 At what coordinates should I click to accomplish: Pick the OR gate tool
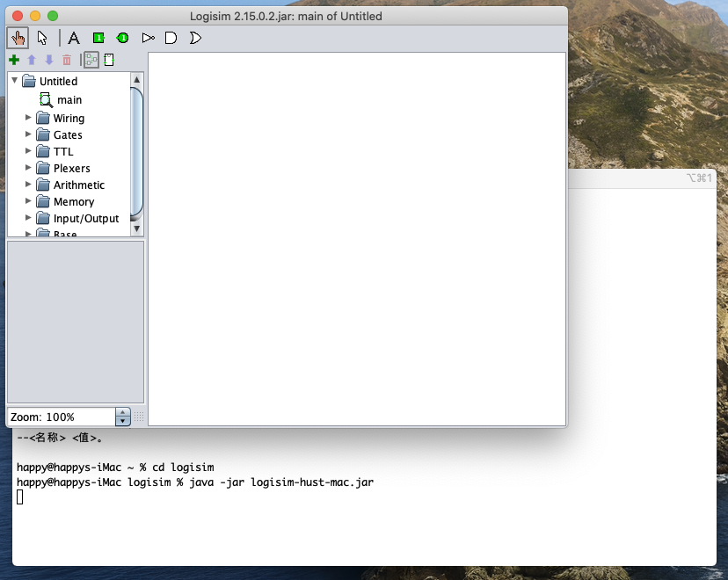coord(195,38)
